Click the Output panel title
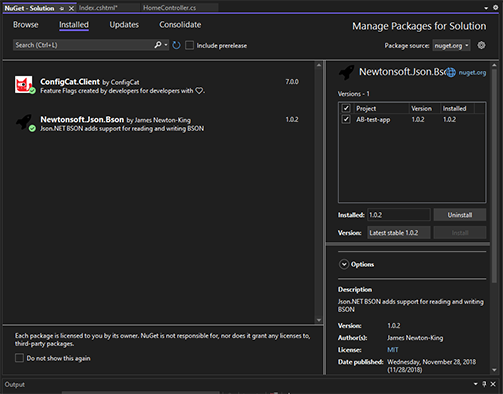The image size is (503, 394). point(15,384)
